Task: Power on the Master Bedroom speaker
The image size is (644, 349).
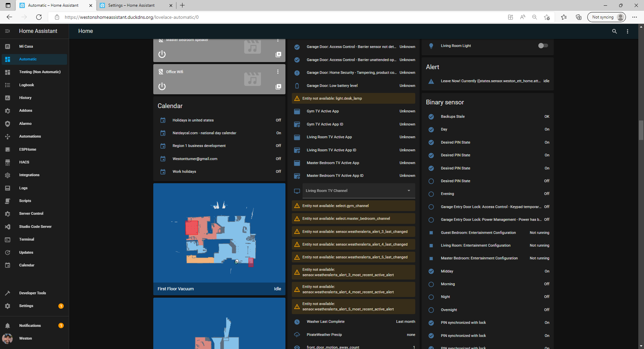Action: tap(162, 54)
